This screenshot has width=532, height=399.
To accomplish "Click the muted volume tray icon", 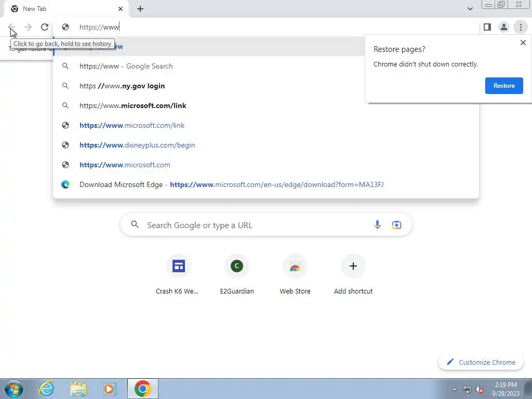I will pos(480,390).
